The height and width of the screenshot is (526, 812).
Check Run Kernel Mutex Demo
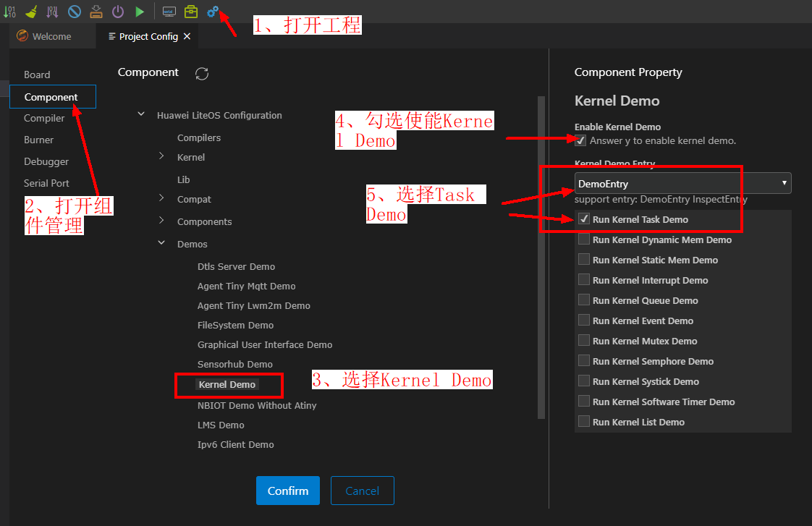point(583,340)
